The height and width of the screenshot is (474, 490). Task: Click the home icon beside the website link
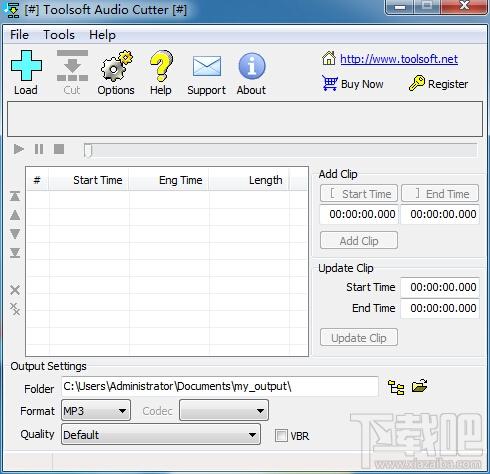click(329, 58)
